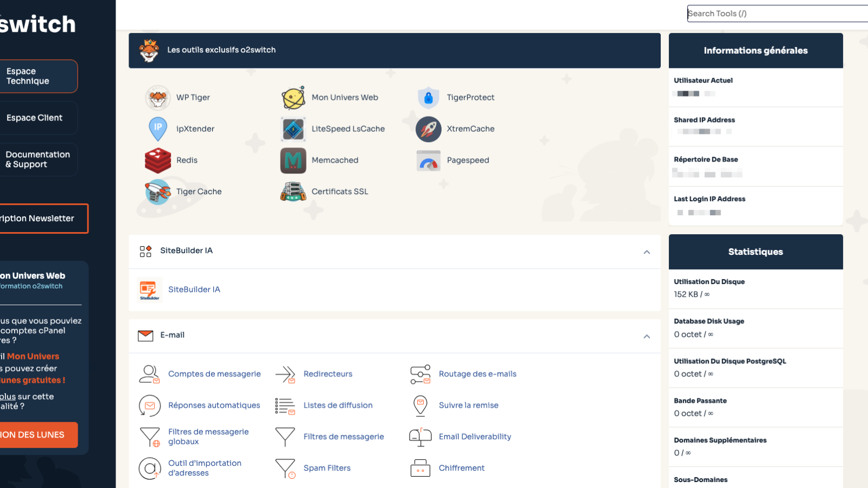Image resolution: width=868 pixels, height=488 pixels.
Task: Click the Certificats SSL icon
Action: (x=293, y=192)
